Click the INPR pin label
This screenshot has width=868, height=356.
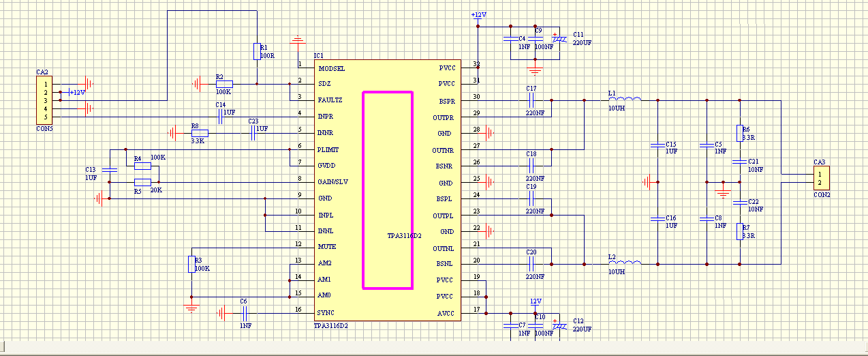point(326,117)
